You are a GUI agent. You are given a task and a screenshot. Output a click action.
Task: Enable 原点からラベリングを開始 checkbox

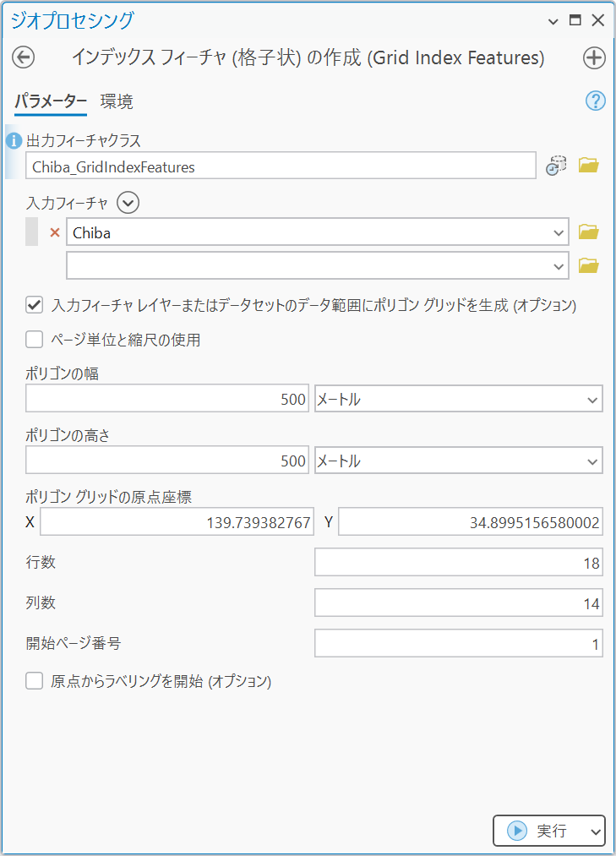click(x=35, y=681)
